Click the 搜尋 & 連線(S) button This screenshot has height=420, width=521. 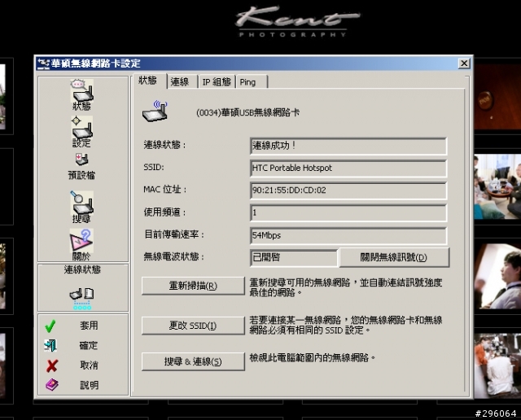click(193, 361)
